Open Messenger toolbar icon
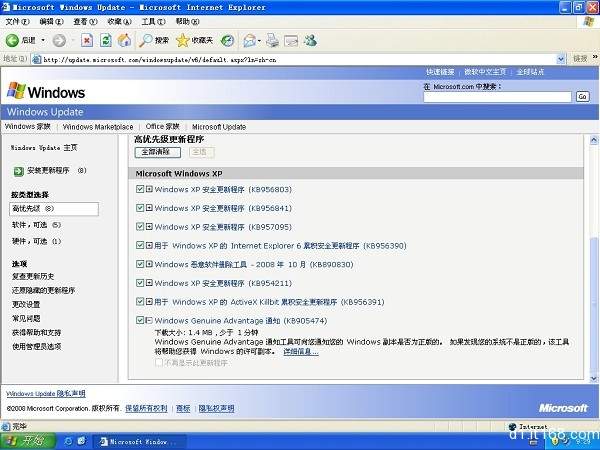The image size is (600, 450). click(x=310, y=40)
